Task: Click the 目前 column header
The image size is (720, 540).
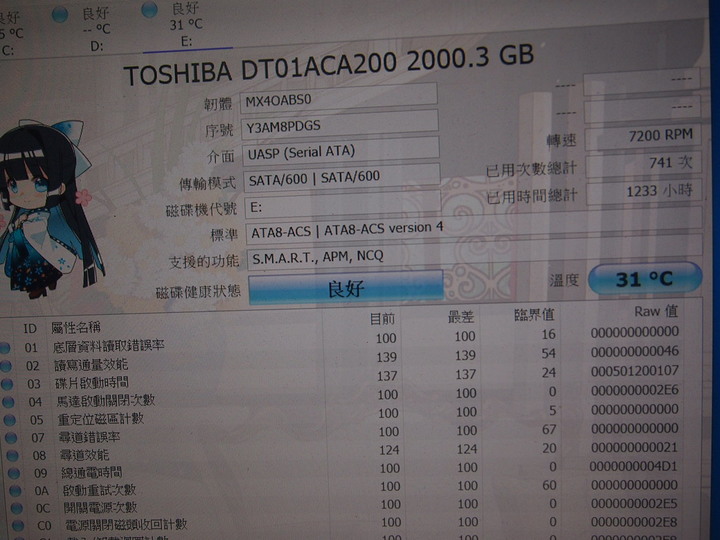Action: (382, 318)
